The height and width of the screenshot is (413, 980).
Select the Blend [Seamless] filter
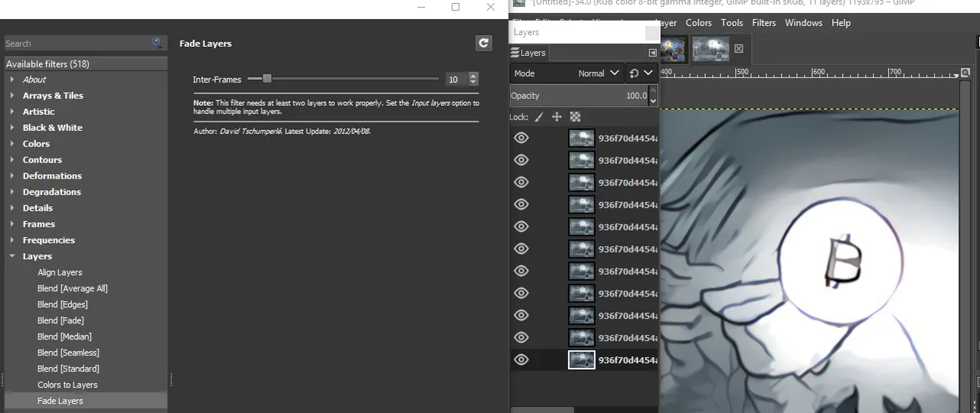click(68, 353)
